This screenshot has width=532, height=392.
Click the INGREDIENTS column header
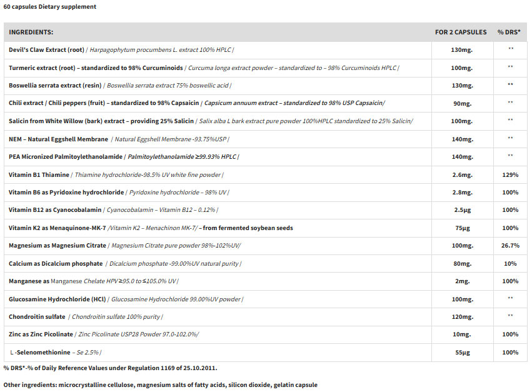[x=31, y=32]
